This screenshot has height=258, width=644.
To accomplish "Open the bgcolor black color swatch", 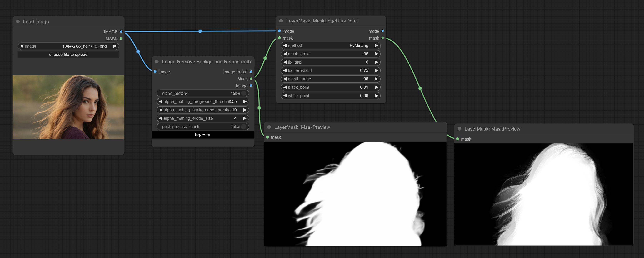I will pyautogui.click(x=203, y=135).
